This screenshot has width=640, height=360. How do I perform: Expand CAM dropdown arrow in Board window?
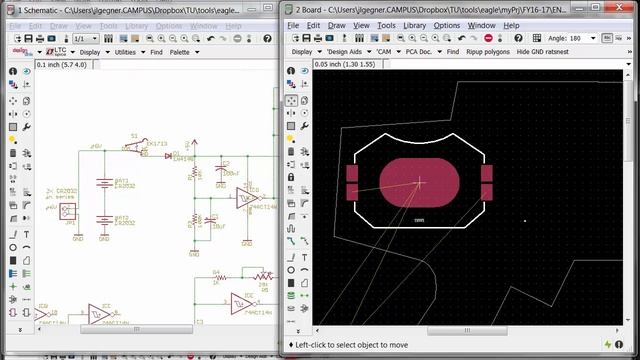click(398, 52)
